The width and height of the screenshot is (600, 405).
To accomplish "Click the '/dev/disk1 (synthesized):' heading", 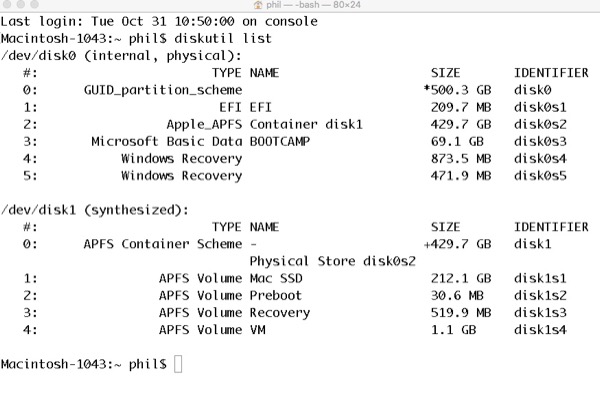I will point(95,209).
